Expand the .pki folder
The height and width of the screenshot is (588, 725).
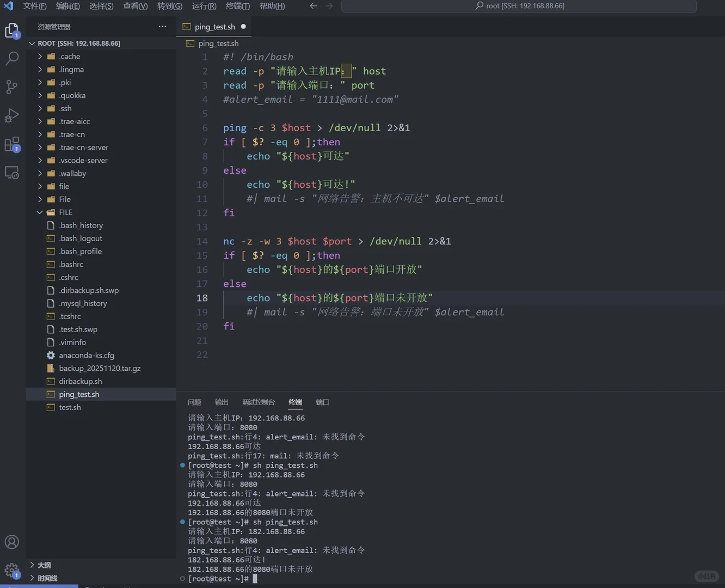(101, 83)
